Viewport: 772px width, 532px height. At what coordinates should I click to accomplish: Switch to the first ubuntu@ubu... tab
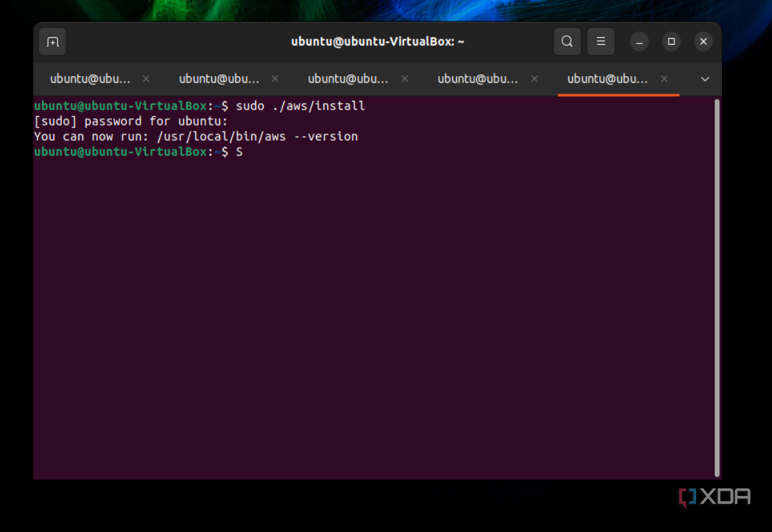click(x=90, y=79)
